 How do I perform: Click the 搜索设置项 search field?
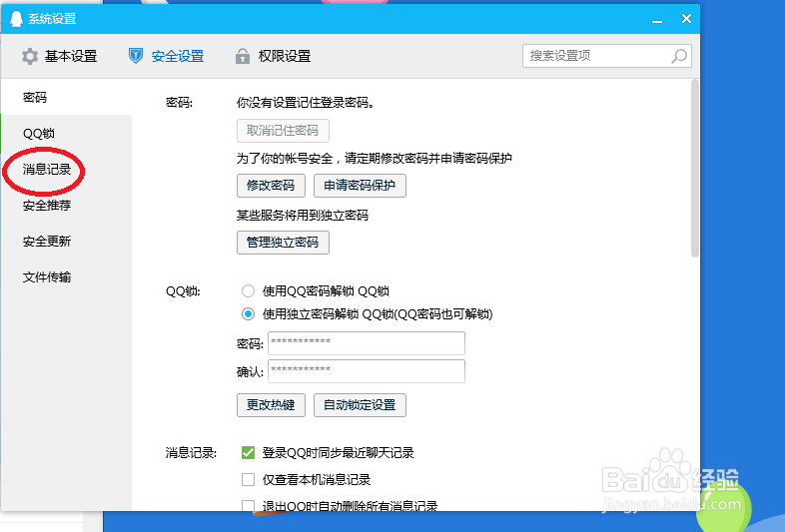click(x=607, y=56)
